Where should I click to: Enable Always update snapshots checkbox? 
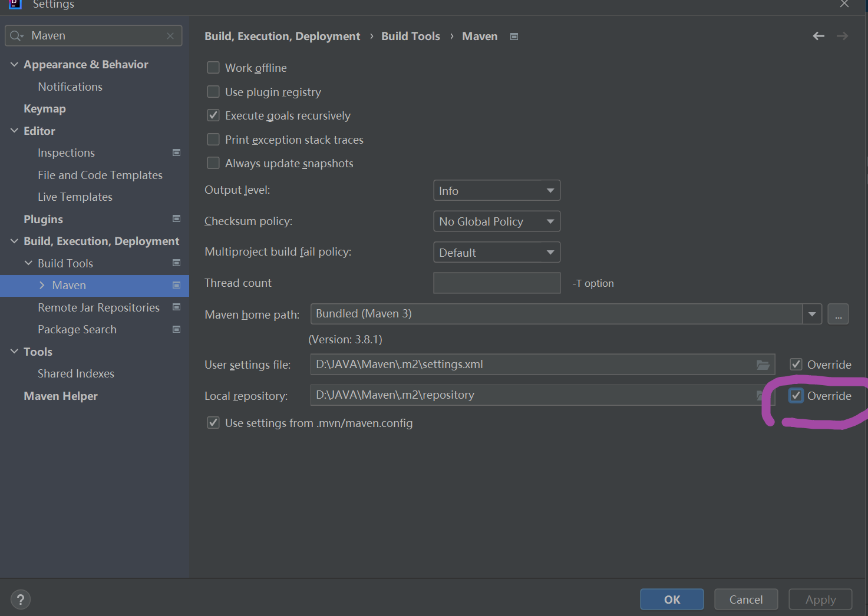[x=213, y=163]
